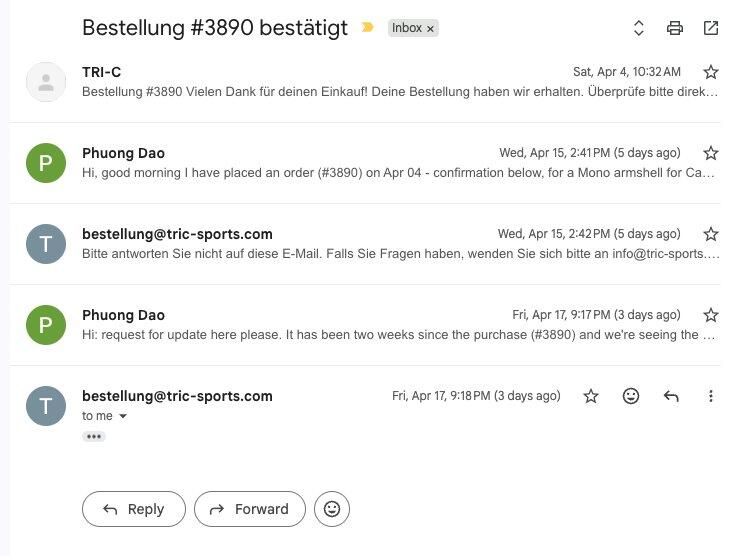Image resolution: width=750 pixels, height=556 pixels.
Task: Show trimmed content with three dots
Action: click(94, 436)
